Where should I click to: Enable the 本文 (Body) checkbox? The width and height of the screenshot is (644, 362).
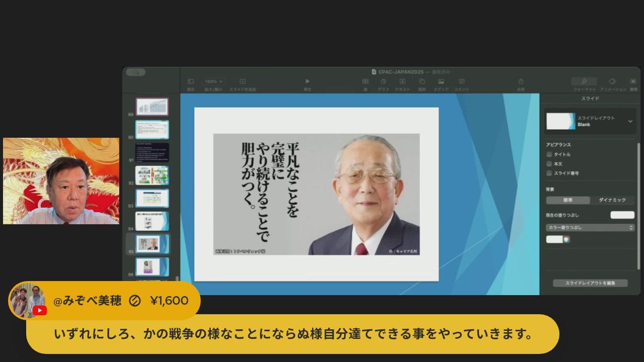pyautogui.click(x=549, y=163)
